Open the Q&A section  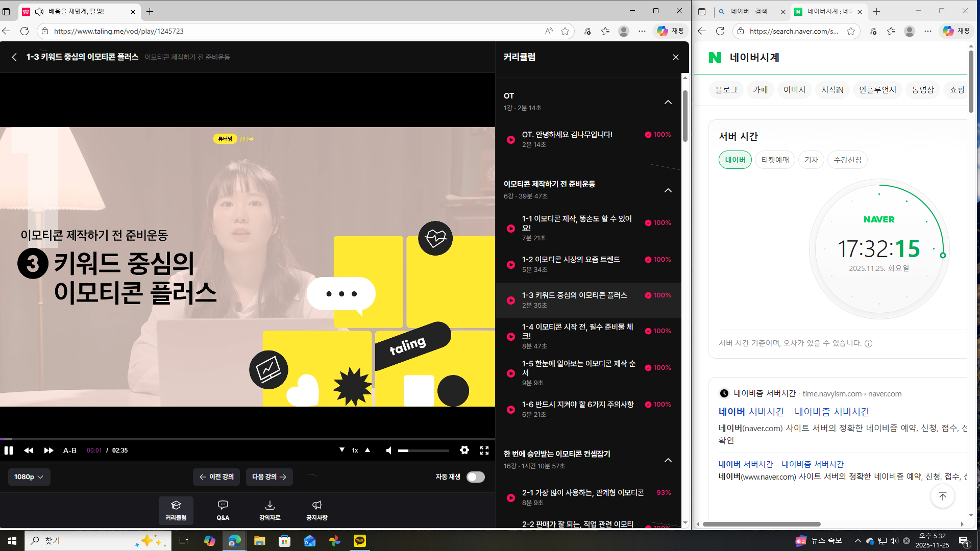click(x=223, y=510)
